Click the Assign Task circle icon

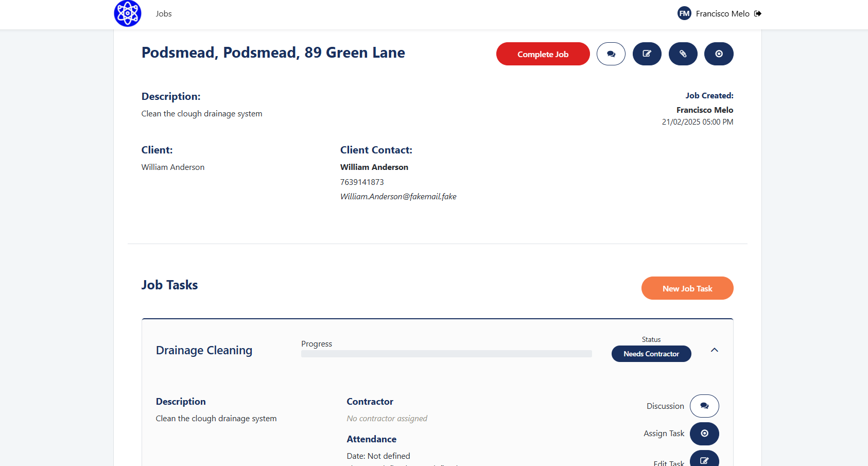click(704, 434)
